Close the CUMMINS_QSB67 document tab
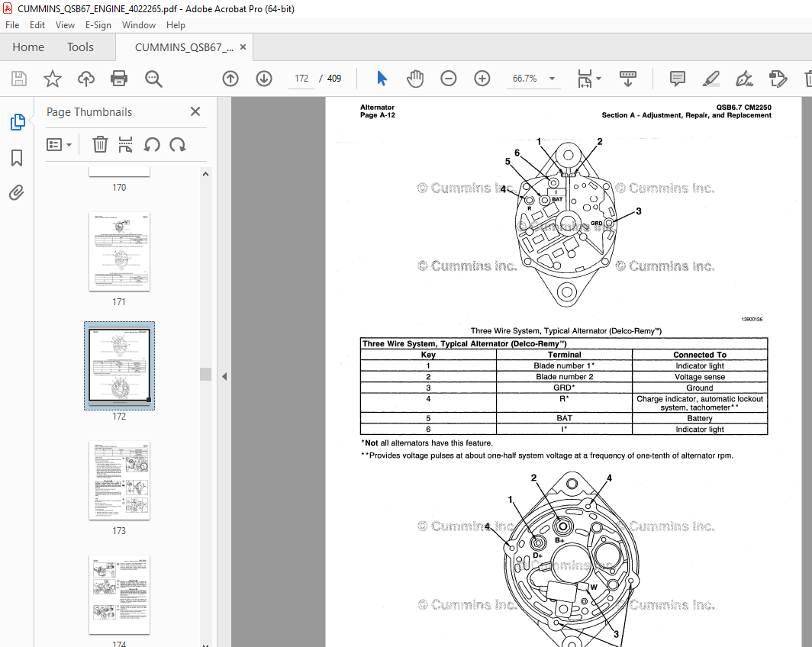Image resolution: width=812 pixels, height=647 pixels. [x=243, y=47]
